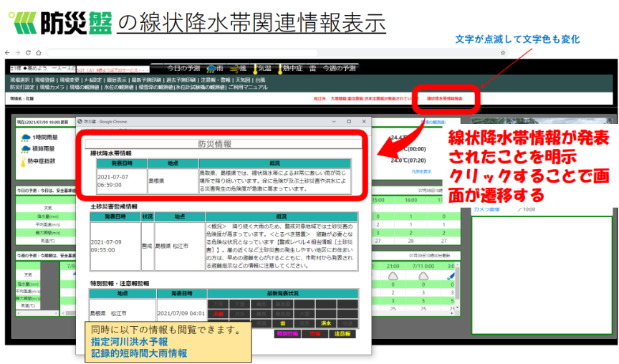Image resolution: width=619 pixels, height=364 pixels.
Task: Click the 21:00 cloudy weather icon
Action: pos(393,276)
